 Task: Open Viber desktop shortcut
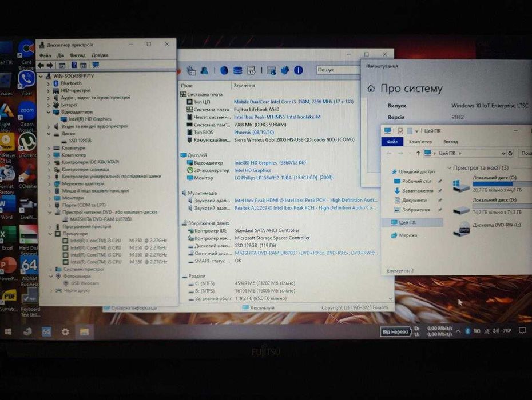[x=26, y=83]
